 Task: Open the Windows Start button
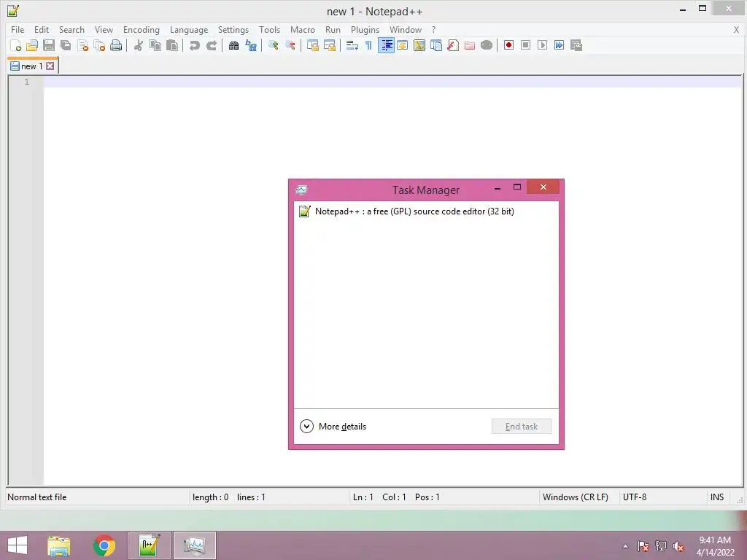[18, 545]
